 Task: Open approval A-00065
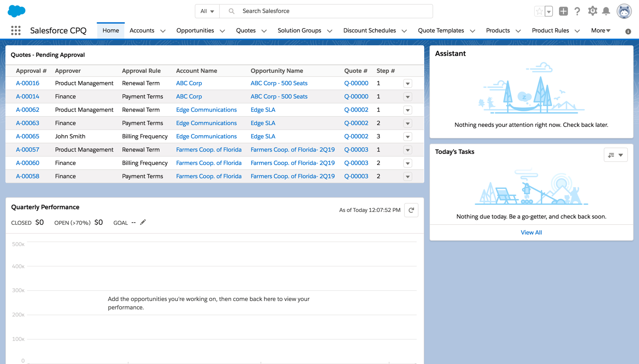coord(28,137)
